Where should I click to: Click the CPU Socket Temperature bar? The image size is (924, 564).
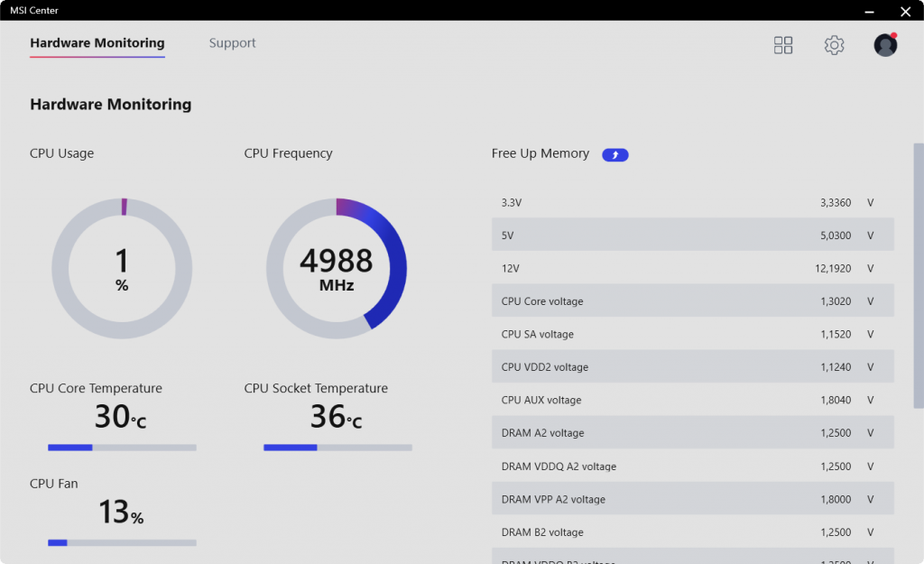(337, 448)
